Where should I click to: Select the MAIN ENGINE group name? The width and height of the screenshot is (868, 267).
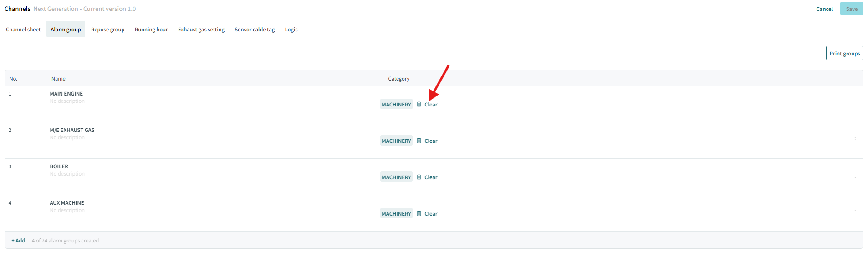66,94
